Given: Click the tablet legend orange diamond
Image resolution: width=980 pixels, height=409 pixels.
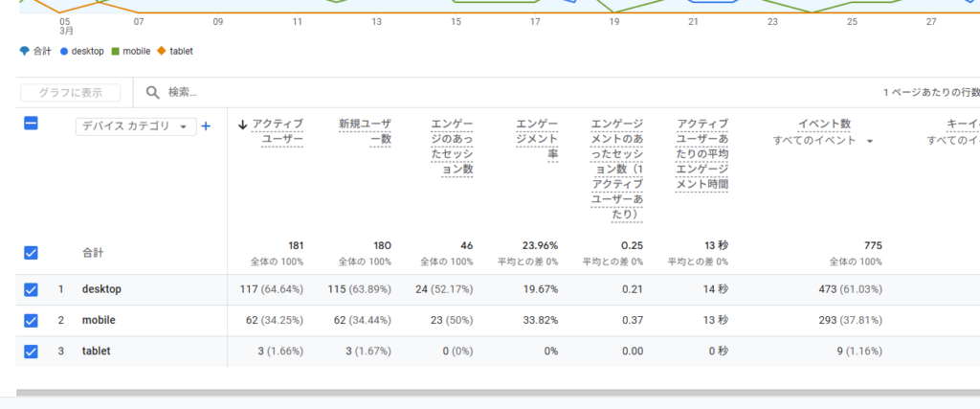Looking at the screenshot, I should [162, 51].
